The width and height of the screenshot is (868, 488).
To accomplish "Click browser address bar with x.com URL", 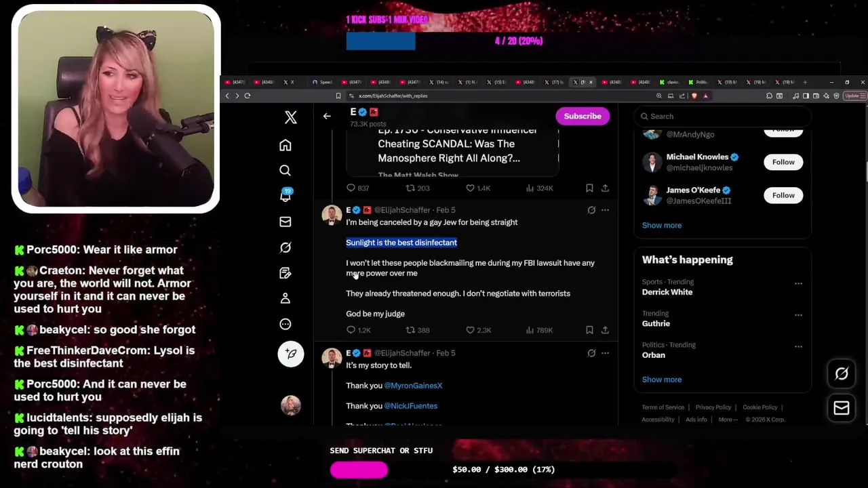I will click(x=502, y=96).
